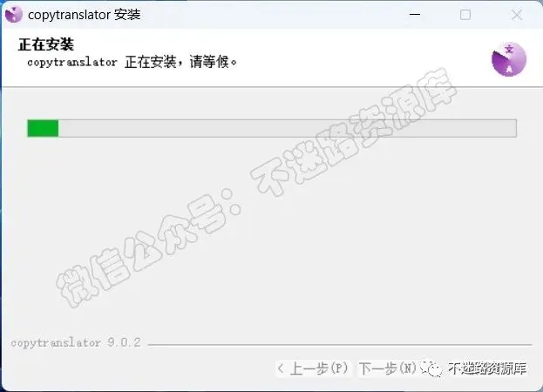Click the 正在安装 heading text
Image resolution: width=543 pixels, height=392 pixels.
point(46,44)
